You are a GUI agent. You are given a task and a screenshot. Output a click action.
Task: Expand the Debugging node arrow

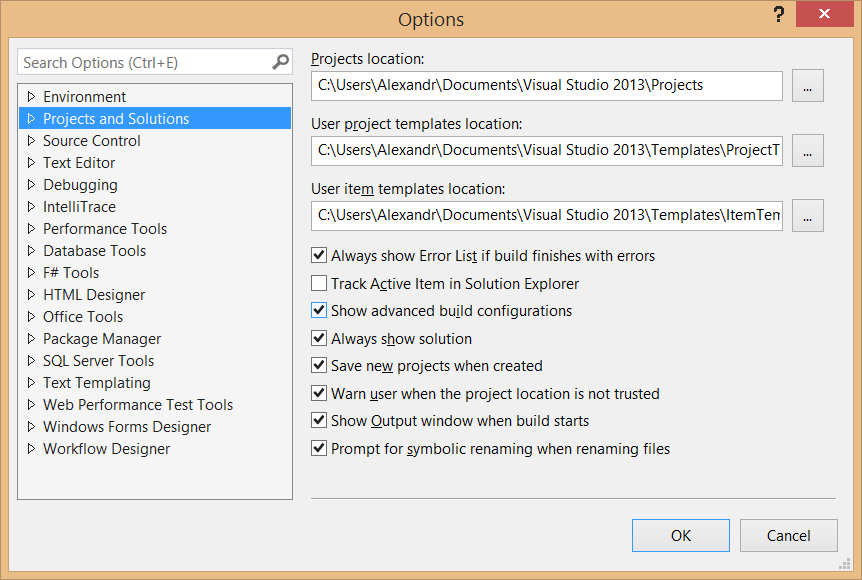pos(31,184)
